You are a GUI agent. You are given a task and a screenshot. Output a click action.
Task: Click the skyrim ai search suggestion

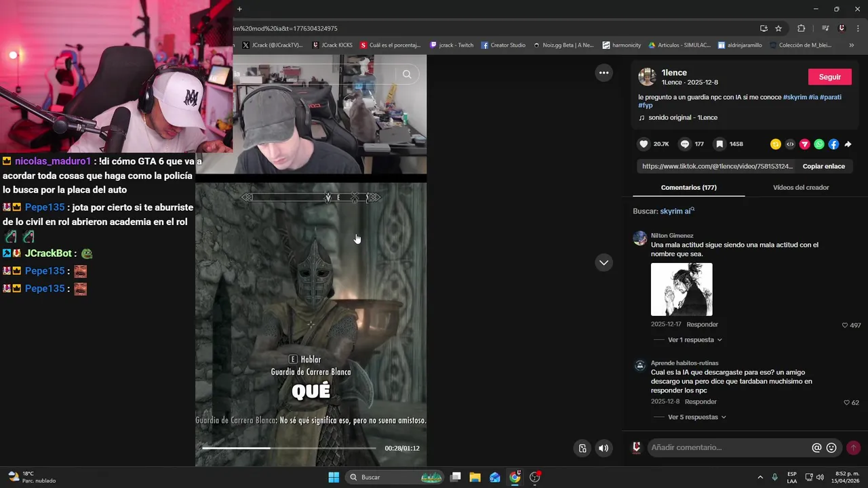[x=677, y=211]
